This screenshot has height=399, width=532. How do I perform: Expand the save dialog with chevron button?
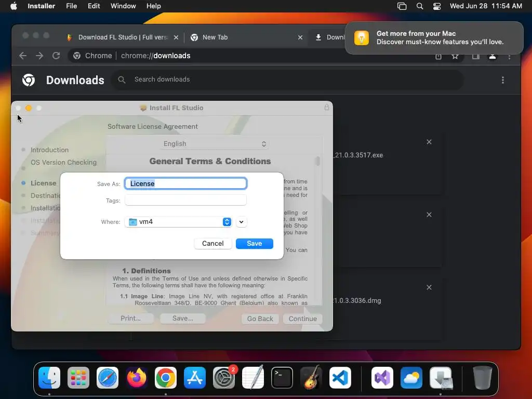click(x=241, y=222)
